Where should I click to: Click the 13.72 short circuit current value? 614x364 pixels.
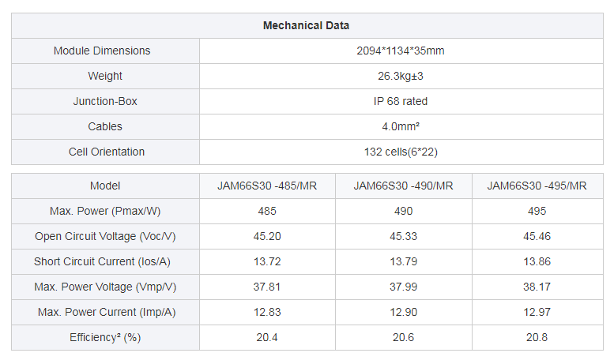click(267, 262)
